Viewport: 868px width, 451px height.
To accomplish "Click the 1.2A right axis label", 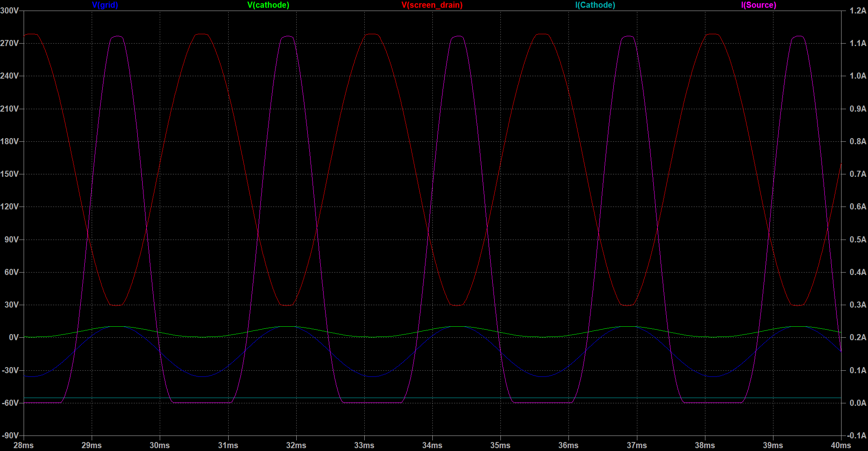I will 858,11.
